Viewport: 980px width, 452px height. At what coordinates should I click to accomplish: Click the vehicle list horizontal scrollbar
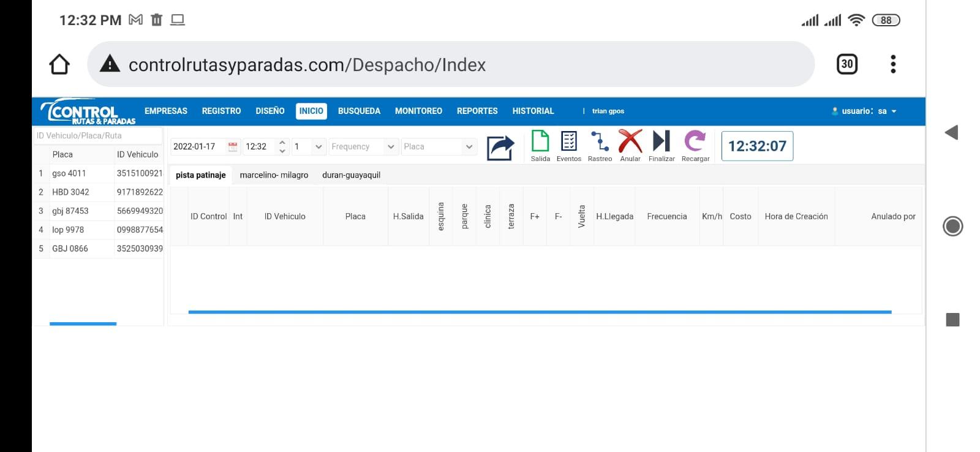tap(83, 323)
